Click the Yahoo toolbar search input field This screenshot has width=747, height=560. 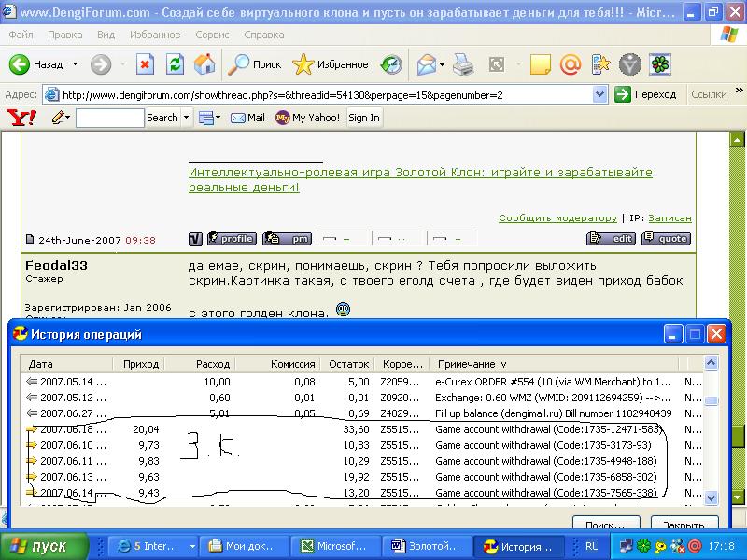(x=109, y=118)
